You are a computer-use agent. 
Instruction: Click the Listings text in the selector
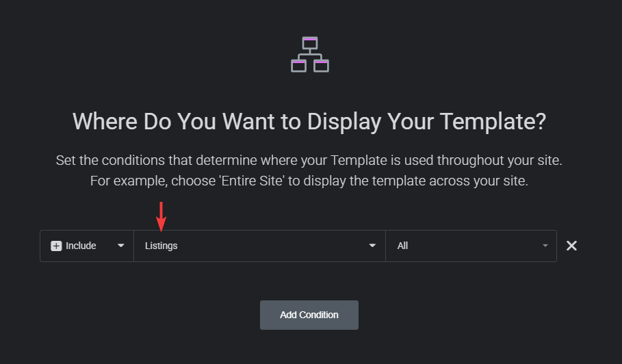161,246
